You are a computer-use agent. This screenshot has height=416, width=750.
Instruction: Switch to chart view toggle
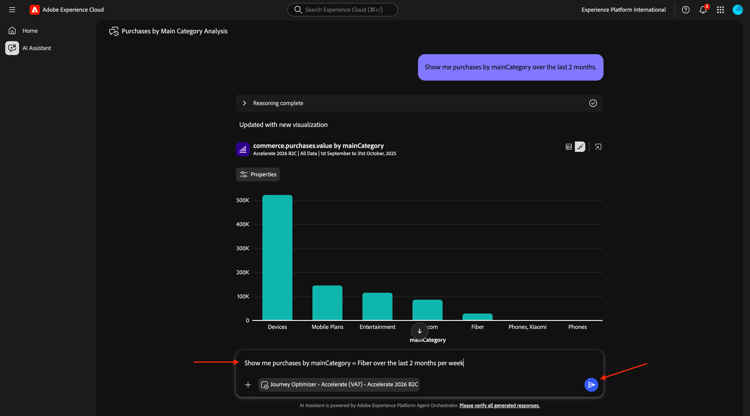[580, 147]
